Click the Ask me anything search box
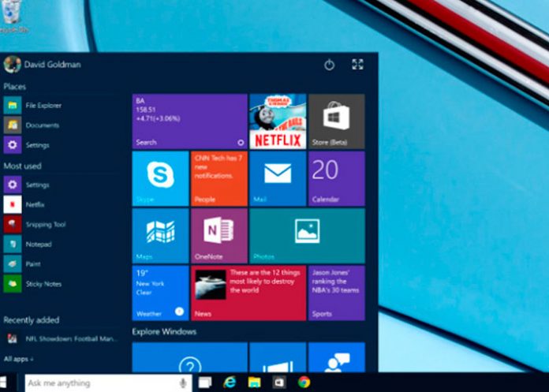The height and width of the screenshot is (392, 549). point(109,383)
